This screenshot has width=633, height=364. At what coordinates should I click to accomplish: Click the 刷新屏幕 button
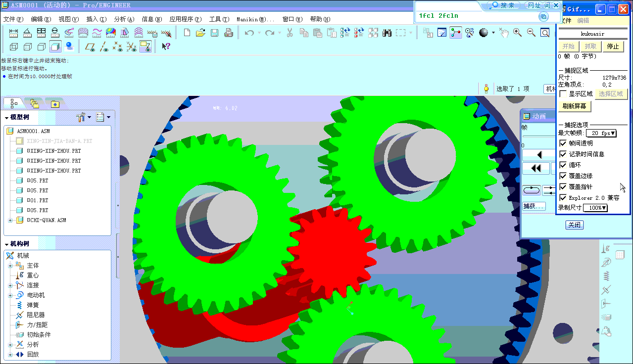pyautogui.click(x=575, y=106)
